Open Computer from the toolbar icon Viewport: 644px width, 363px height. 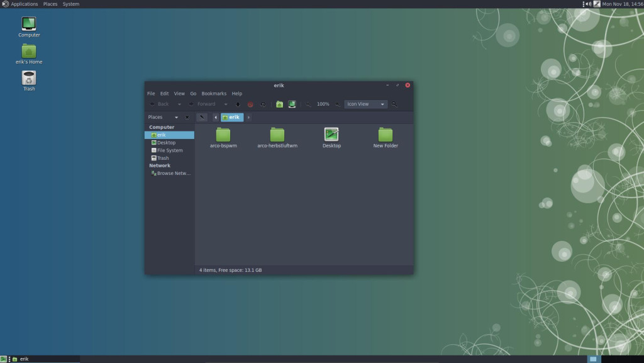(x=292, y=104)
